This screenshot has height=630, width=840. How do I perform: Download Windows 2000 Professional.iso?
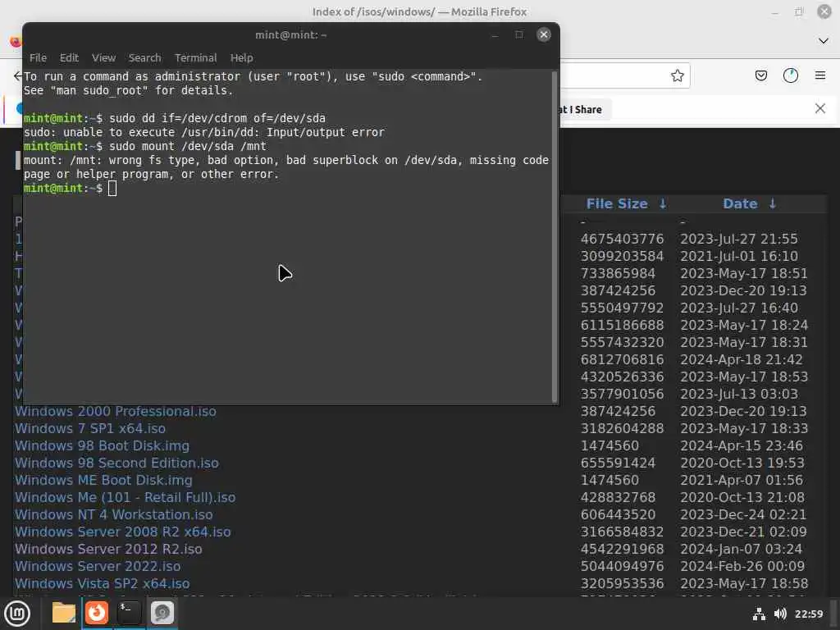tap(116, 412)
